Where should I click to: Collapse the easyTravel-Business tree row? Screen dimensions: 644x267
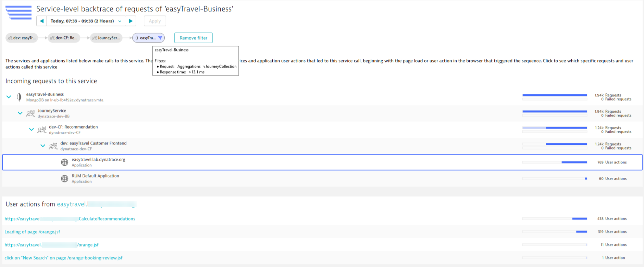click(x=9, y=97)
